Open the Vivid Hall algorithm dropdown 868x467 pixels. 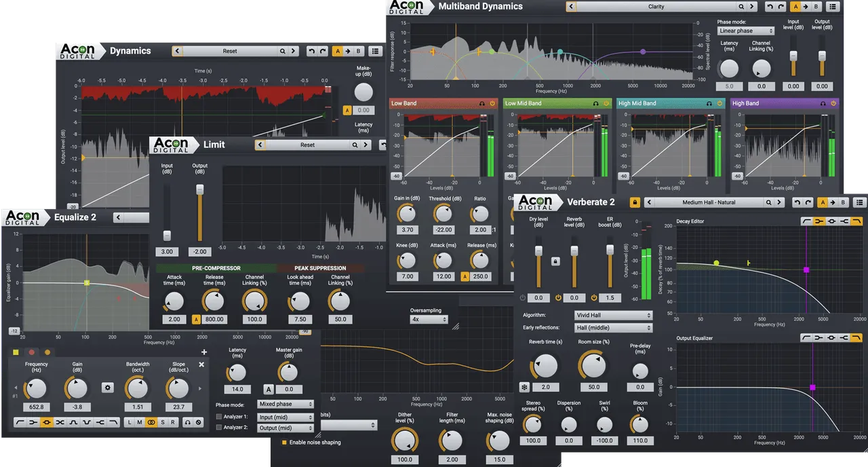[x=612, y=314]
